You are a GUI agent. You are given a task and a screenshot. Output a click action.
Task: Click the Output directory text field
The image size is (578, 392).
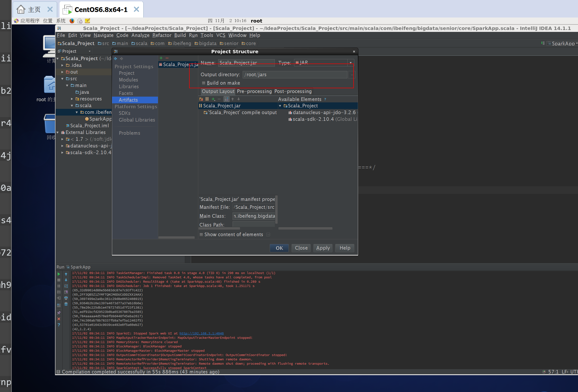pyautogui.click(x=295, y=75)
